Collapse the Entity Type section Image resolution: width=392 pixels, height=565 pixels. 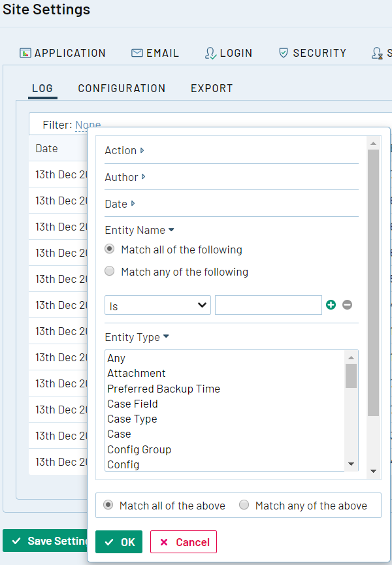pyautogui.click(x=137, y=337)
